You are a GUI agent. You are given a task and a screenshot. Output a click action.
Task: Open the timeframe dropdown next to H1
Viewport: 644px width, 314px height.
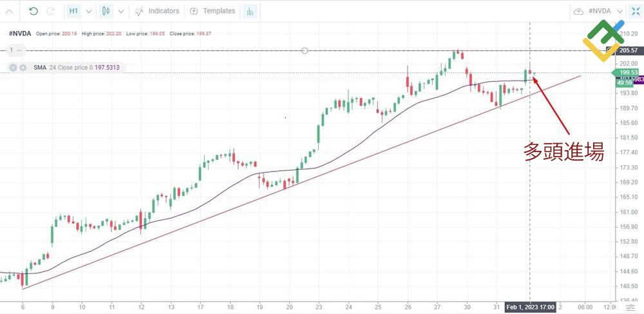click(89, 12)
